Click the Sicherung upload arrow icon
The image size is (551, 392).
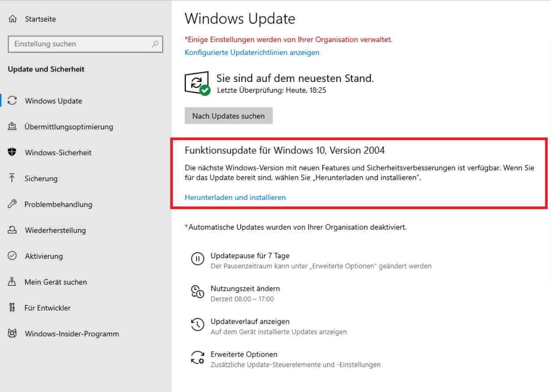click(x=13, y=179)
